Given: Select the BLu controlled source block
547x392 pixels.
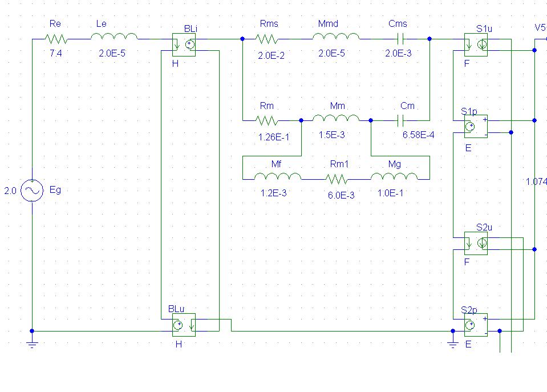Looking at the screenshot, I should (x=184, y=325).
